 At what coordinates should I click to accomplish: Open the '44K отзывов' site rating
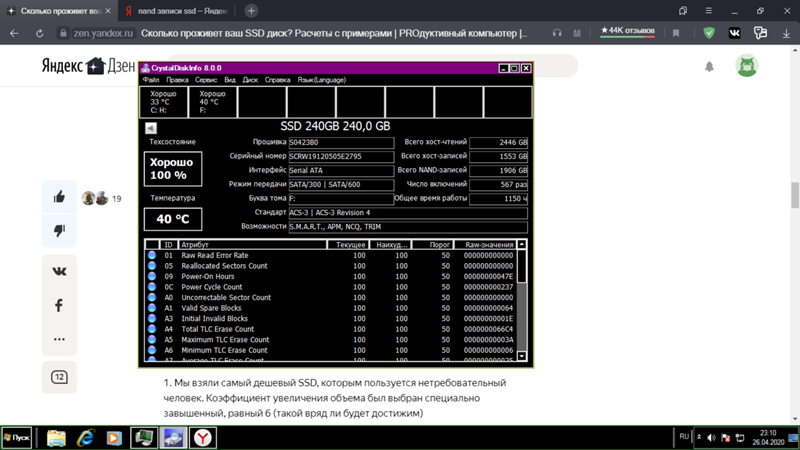click(627, 31)
